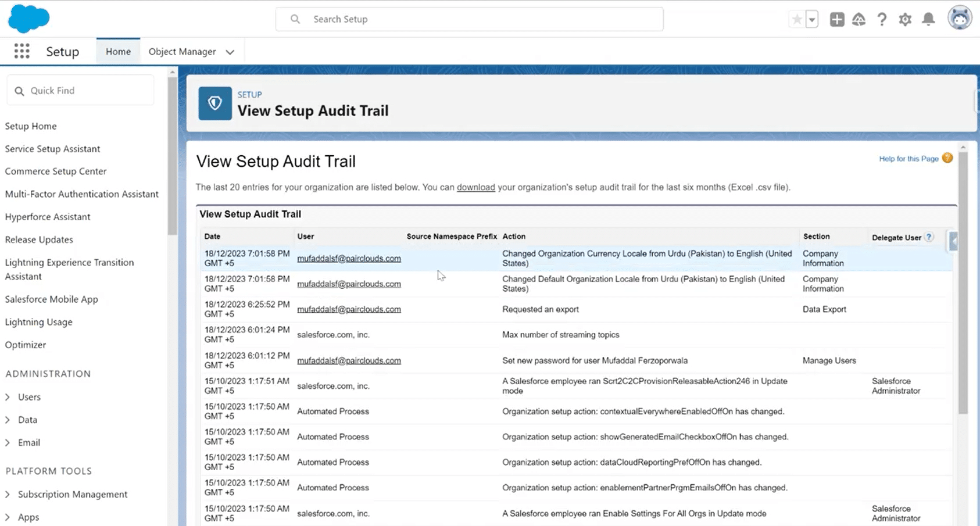The height and width of the screenshot is (526, 980).
Task: Click 'Max number of streaming topics' text
Action: point(561,335)
